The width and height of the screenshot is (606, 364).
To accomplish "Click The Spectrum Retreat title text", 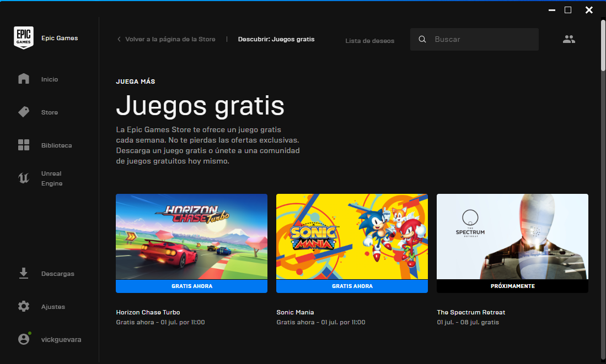I will click(x=471, y=312).
